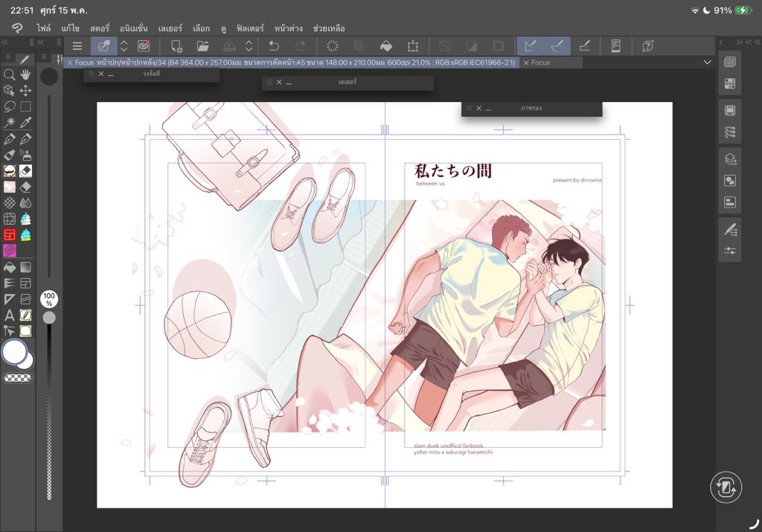Select the Blend water-drops tool
Screen dimensions: 762x532
point(25,203)
